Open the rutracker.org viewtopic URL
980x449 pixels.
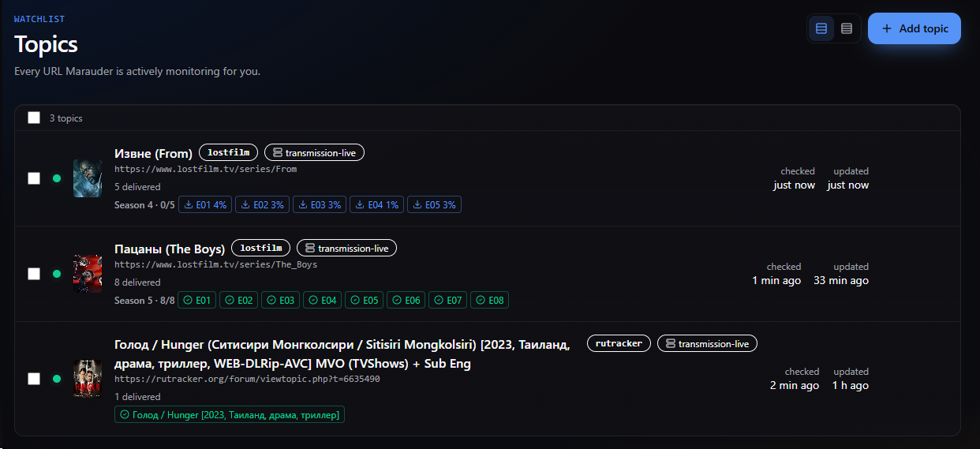click(247, 379)
